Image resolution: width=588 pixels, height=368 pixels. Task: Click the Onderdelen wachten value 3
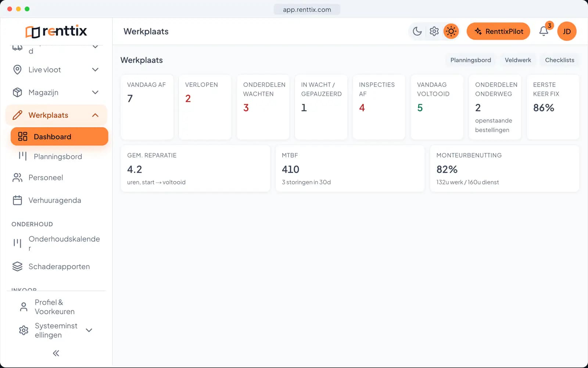tap(246, 108)
